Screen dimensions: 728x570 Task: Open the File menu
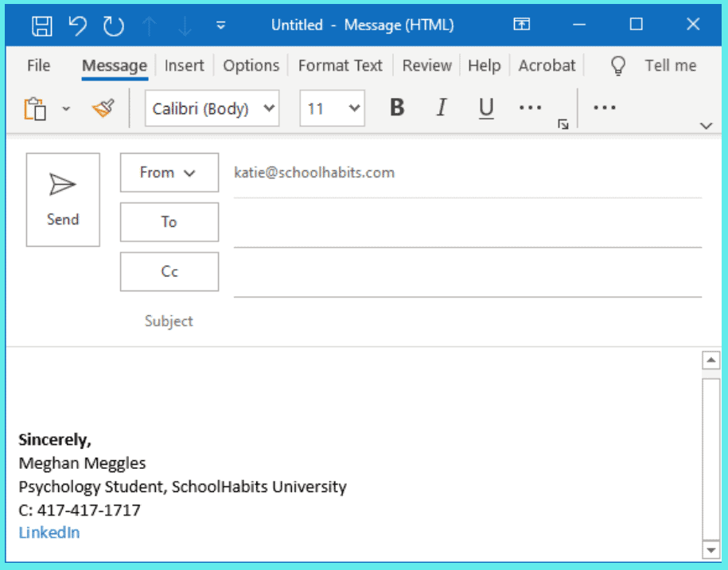(38, 65)
